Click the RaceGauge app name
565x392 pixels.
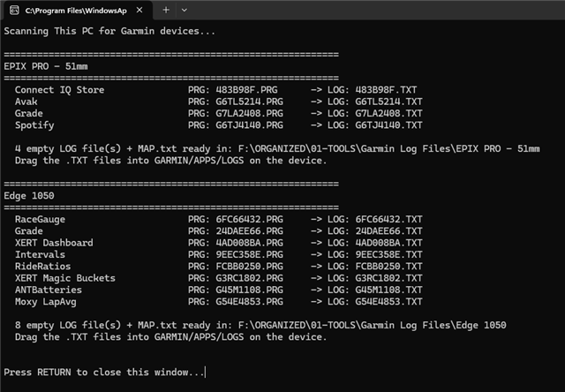(x=40, y=220)
